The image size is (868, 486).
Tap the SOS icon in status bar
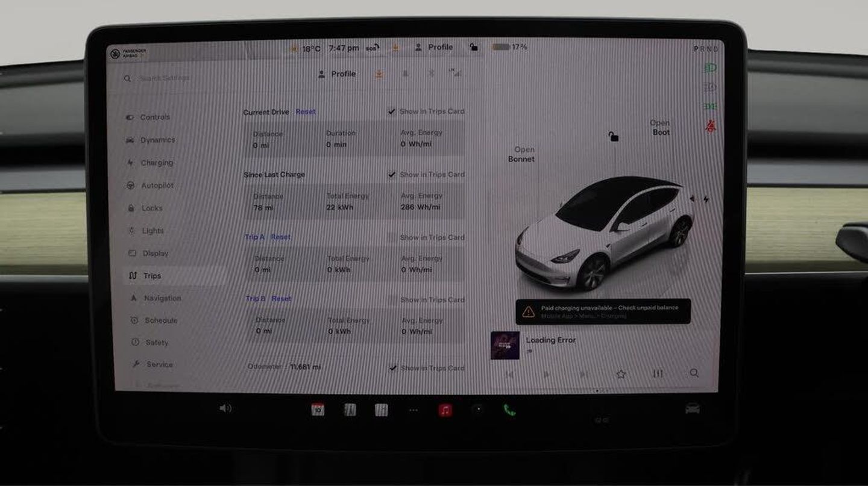coord(371,48)
